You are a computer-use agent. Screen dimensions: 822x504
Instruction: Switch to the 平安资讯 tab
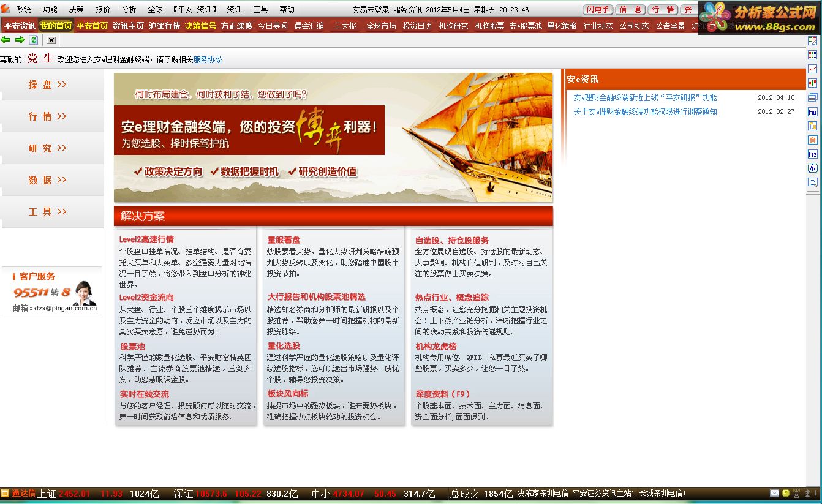point(20,26)
